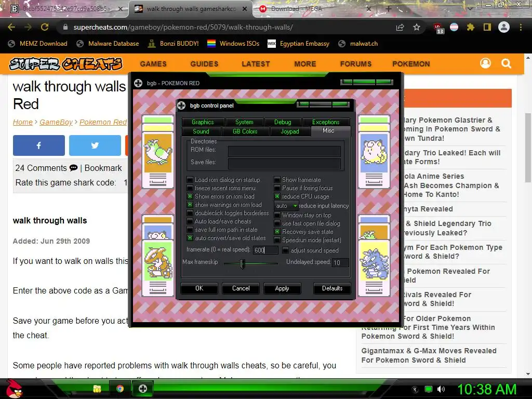Enable Auto load/save cheats
This screenshot has height=399, width=532.
(x=190, y=221)
